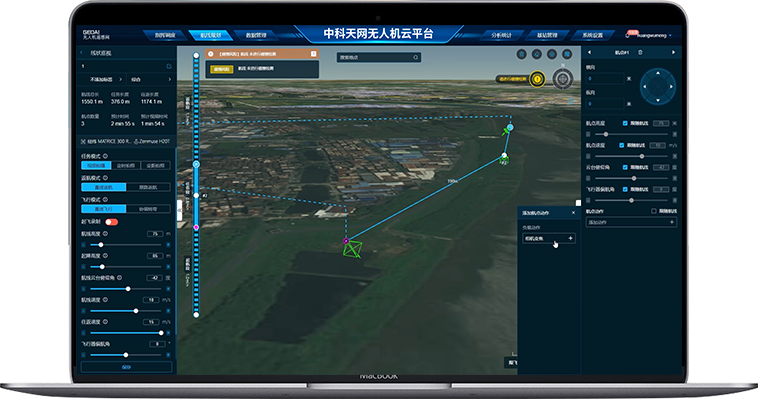Uncheck 跟随航线 for 飞行器偏航角

point(625,189)
